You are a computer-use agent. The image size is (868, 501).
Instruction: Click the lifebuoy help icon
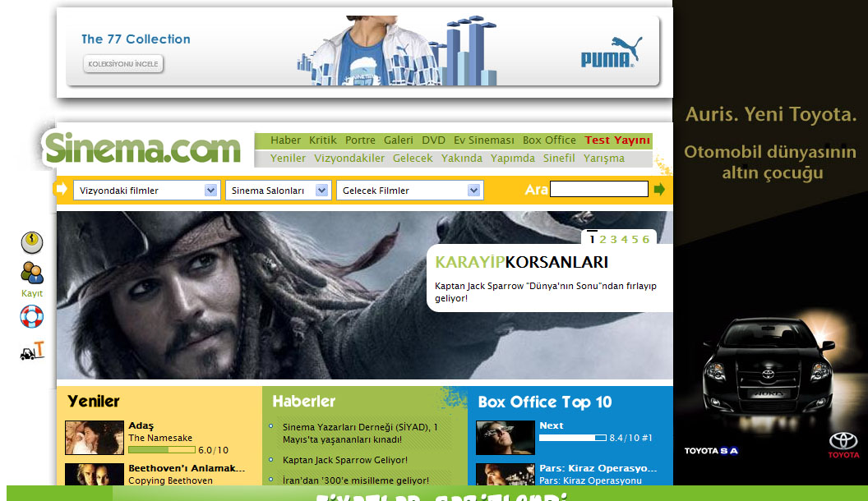(31, 316)
